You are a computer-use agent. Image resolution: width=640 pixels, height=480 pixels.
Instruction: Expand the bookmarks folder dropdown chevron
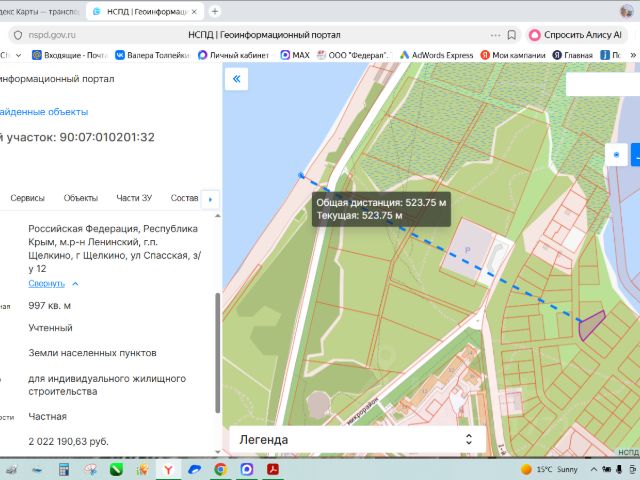coord(18,55)
